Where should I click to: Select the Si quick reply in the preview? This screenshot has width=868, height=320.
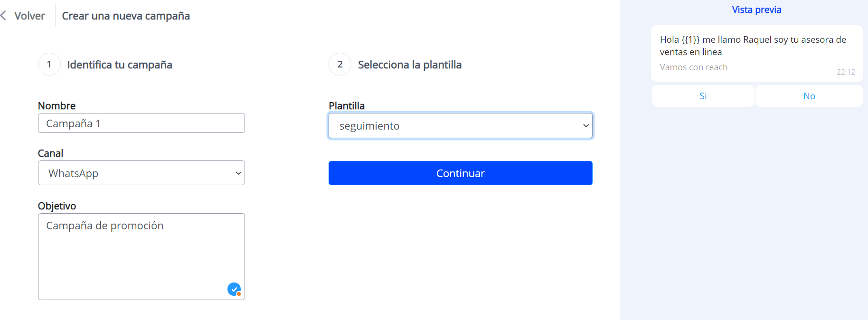pyautogui.click(x=703, y=96)
